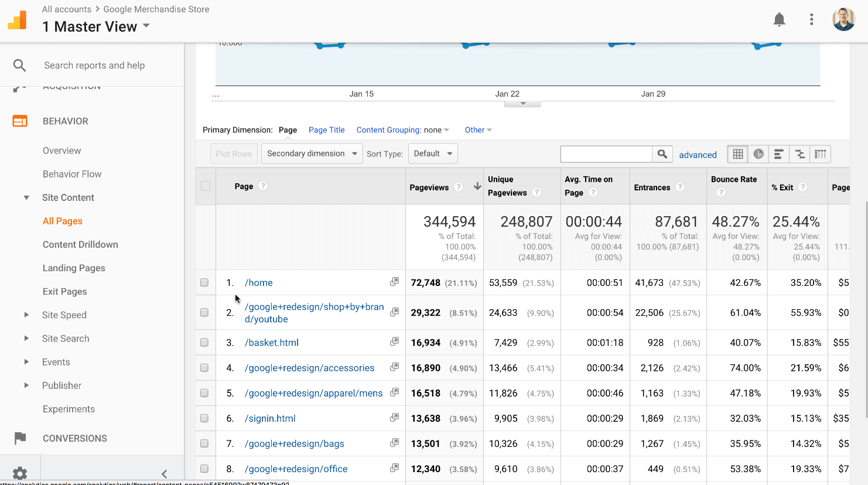
Task: Open /basket.html external link icon
Action: (x=395, y=341)
